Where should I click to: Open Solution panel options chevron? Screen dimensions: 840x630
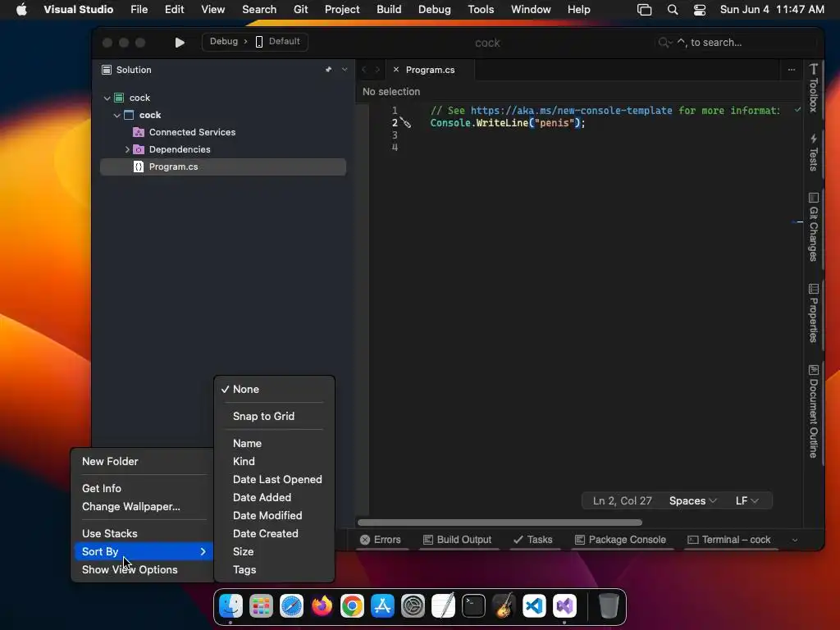[x=345, y=70]
